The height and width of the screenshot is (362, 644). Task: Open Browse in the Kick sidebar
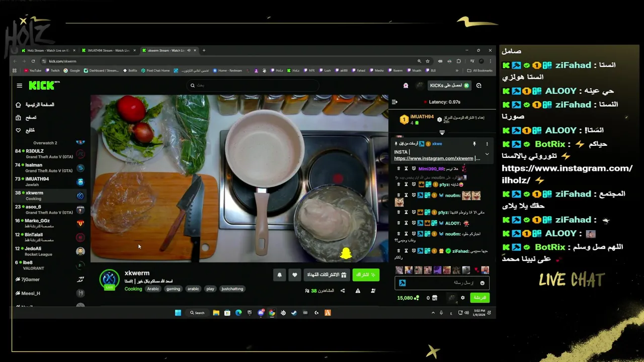coord(26,117)
